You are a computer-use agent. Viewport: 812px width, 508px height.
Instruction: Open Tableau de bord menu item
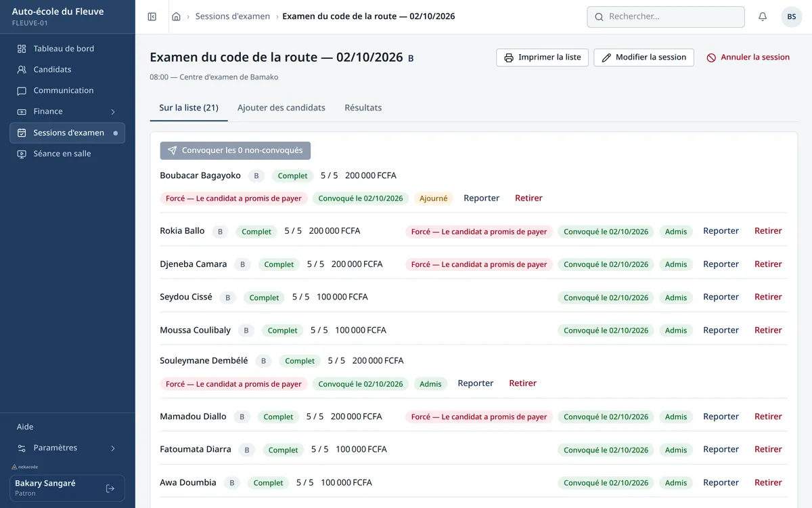[x=68, y=49]
